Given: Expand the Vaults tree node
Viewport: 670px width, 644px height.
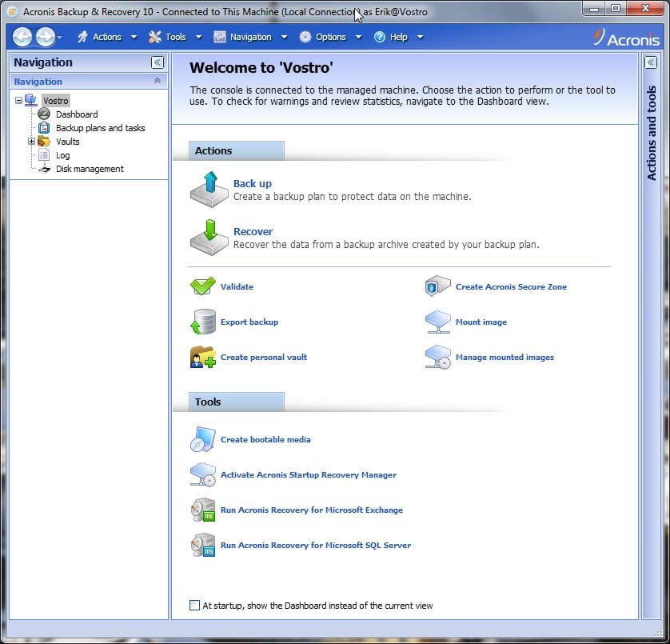Looking at the screenshot, I should [31, 141].
